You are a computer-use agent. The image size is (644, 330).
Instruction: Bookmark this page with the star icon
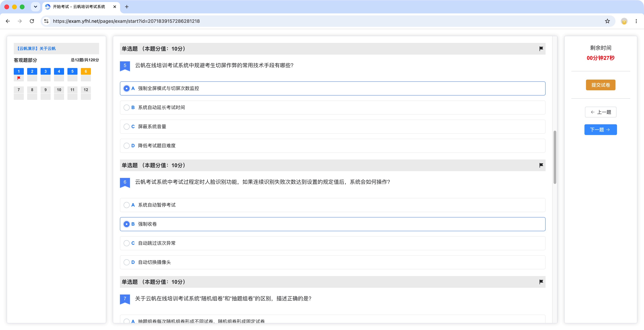click(x=607, y=21)
